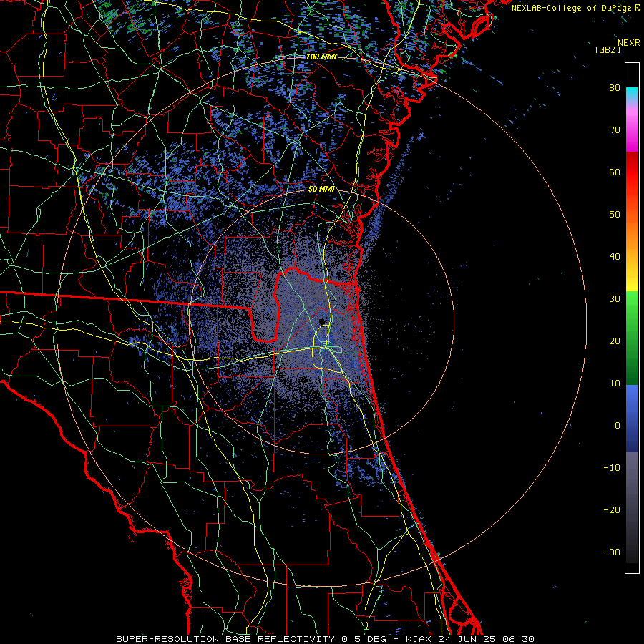
Task: Click the 50 dBZ scale value
Action: click(x=615, y=215)
